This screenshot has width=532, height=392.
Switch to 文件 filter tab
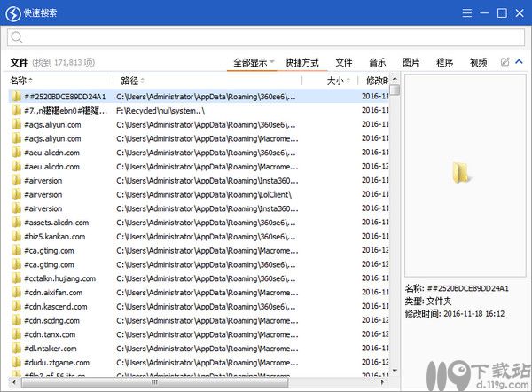(344, 62)
